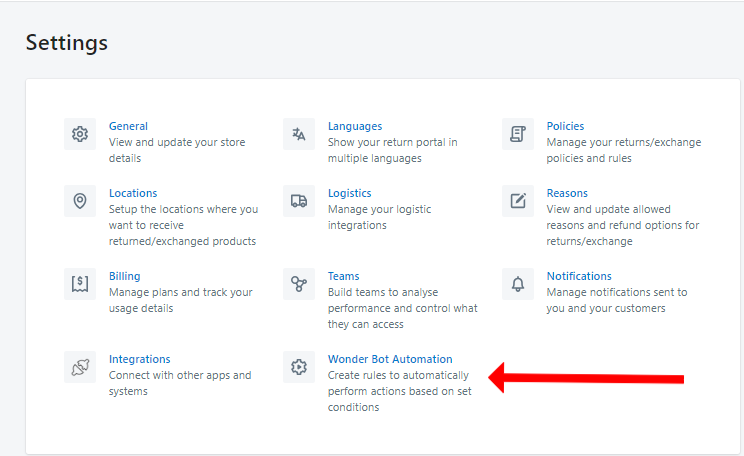Screen dimensions: 744x456
Task: Click the Languages translate icon
Action: [x=299, y=134]
